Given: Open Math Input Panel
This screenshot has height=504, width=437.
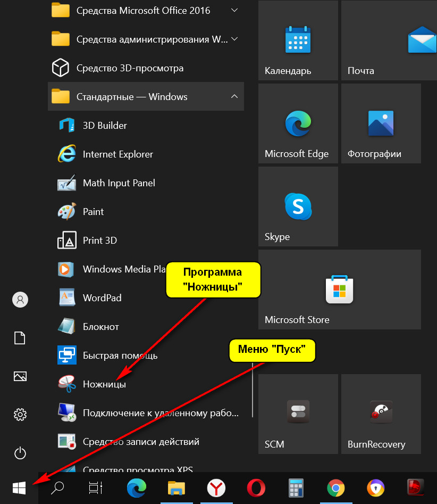Looking at the screenshot, I should click(146, 183).
